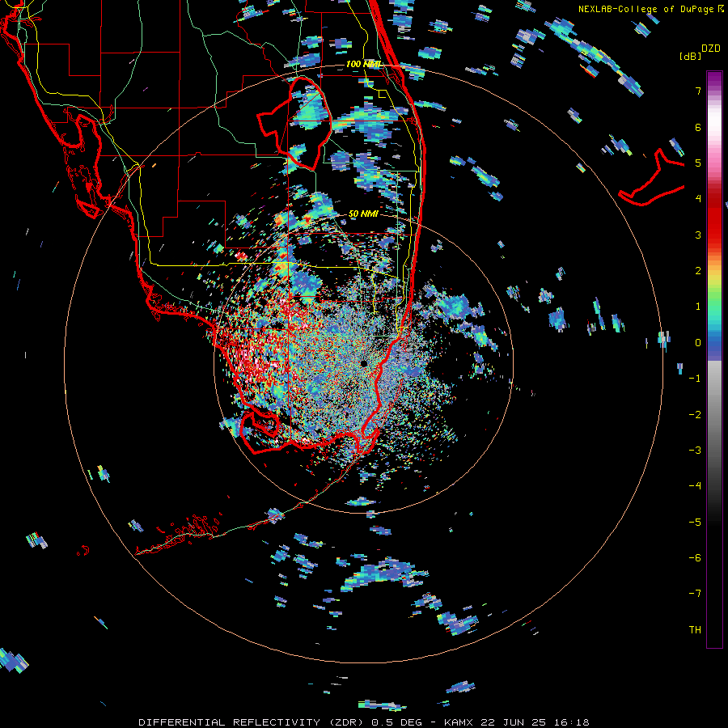Click the 22 JUN 25 16:18 timestamp
The width and height of the screenshot is (728, 728).
coord(535,722)
